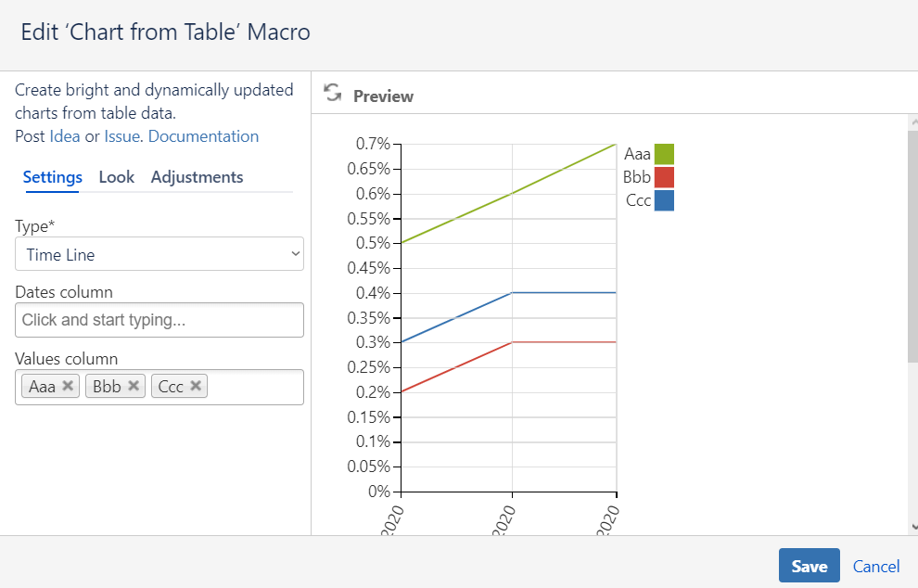Click the red Bbb legend swatch

coord(664,177)
